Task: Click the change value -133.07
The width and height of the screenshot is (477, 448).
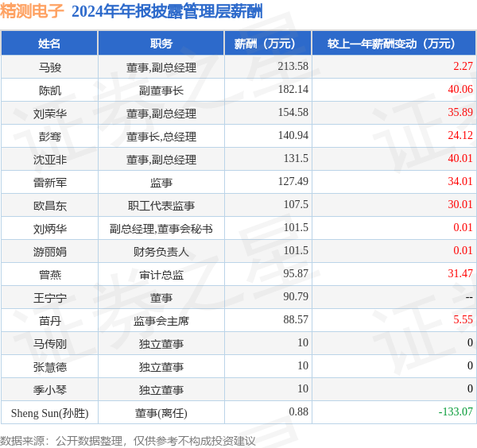Action: point(456,411)
